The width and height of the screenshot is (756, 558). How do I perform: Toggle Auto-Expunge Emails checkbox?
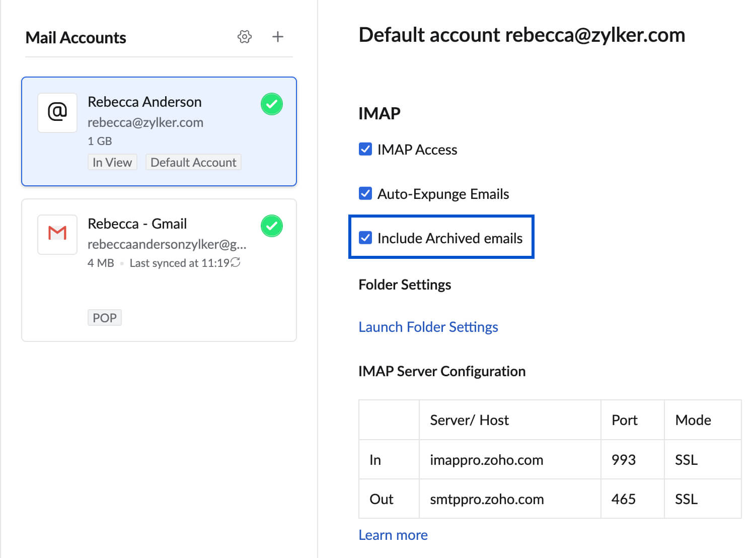365,193
